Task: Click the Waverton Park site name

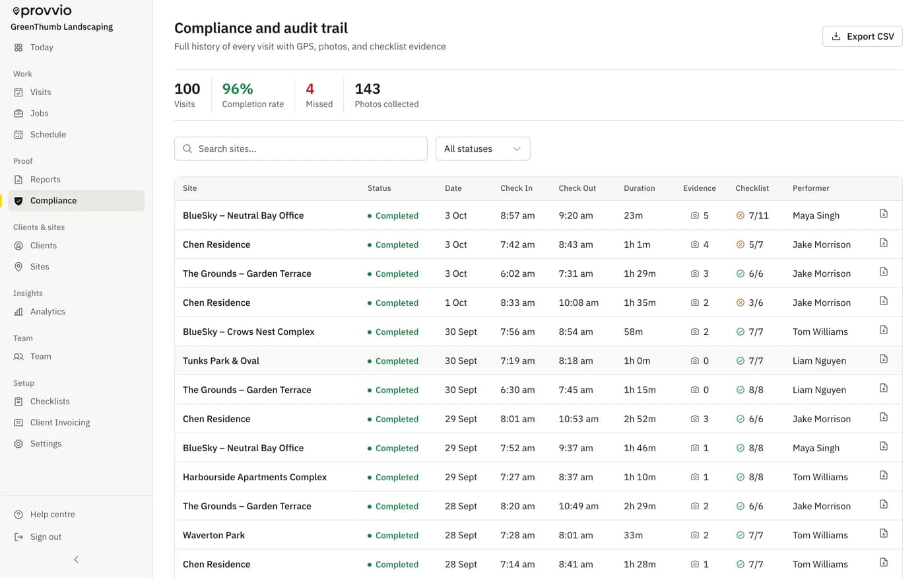Action: [x=214, y=535]
